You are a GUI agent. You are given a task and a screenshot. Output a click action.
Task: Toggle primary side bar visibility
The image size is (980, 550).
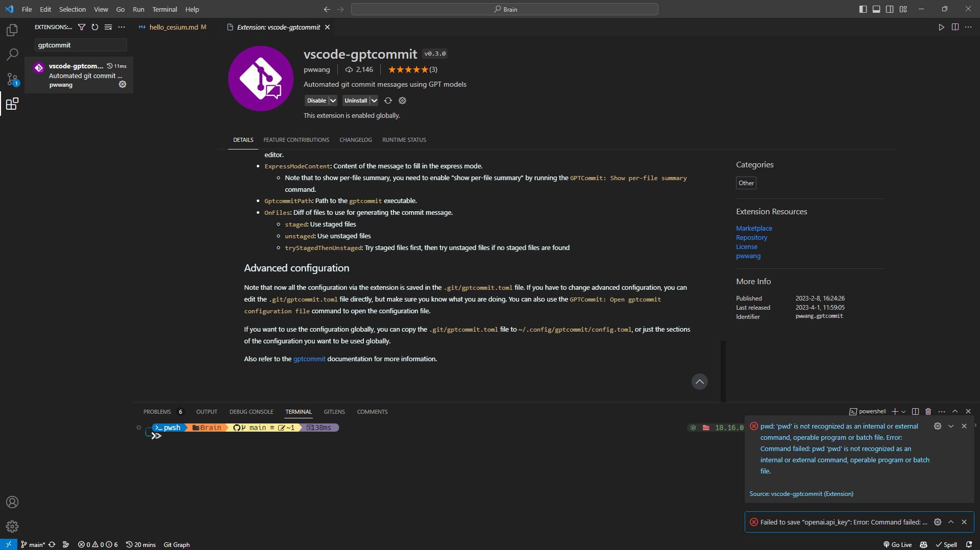click(863, 9)
